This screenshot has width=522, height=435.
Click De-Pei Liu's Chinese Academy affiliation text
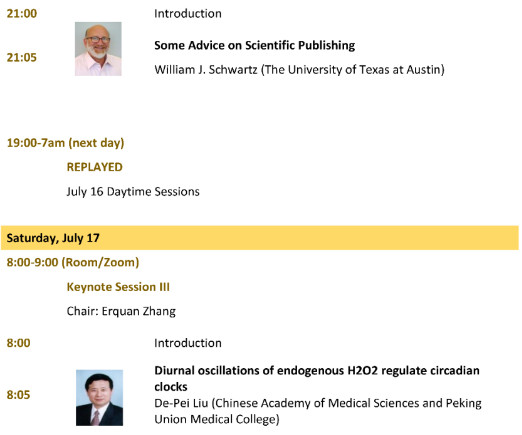click(x=318, y=403)
